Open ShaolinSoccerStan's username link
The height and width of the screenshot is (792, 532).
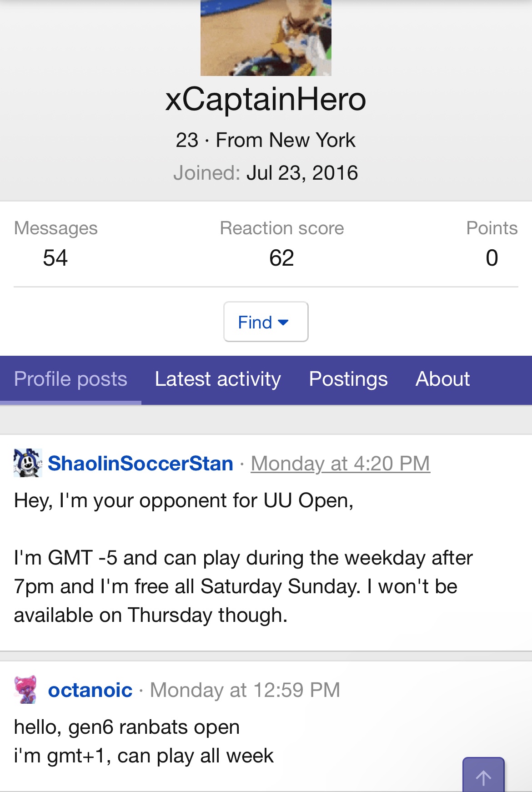click(x=141, y=464)
